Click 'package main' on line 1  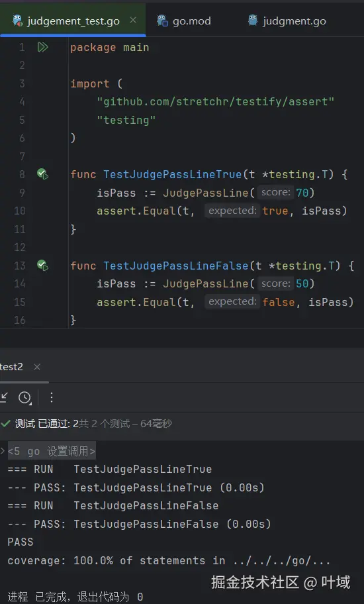coord(110,48)
